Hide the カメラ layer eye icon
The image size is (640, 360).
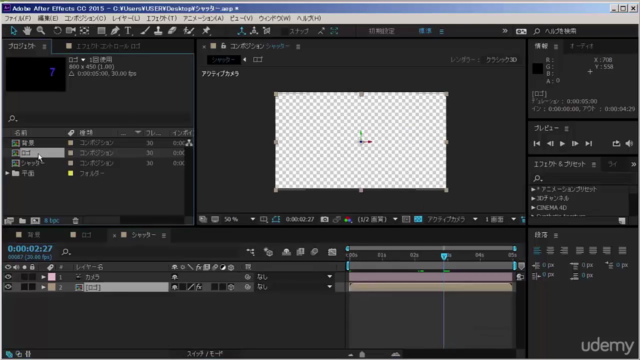[x=8, y=277]
